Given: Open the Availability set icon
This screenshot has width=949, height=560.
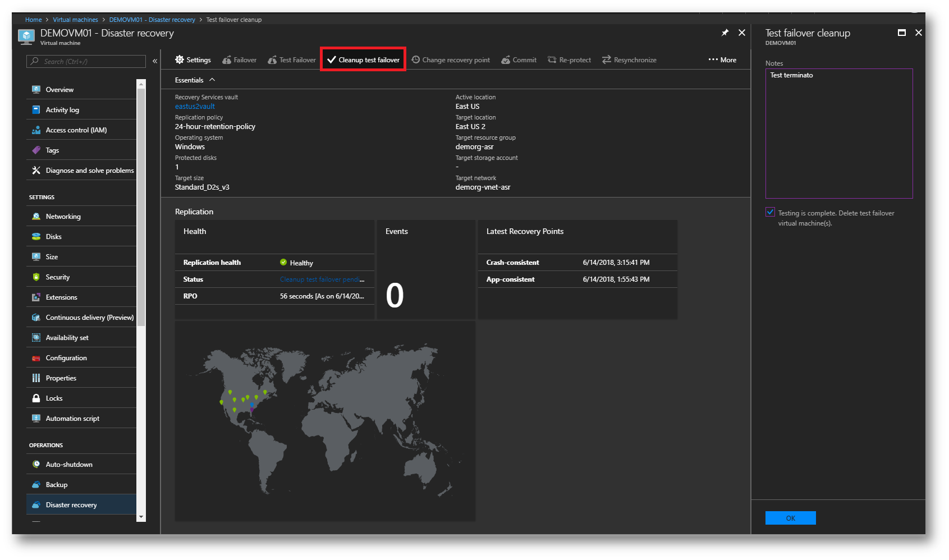Looking at the screenshot, I should (36, 337).
